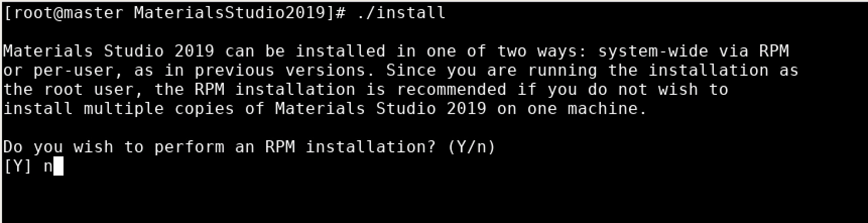The image size is (868, 223).
Task: Click the word per-user
Action: [x=78, y=70]
